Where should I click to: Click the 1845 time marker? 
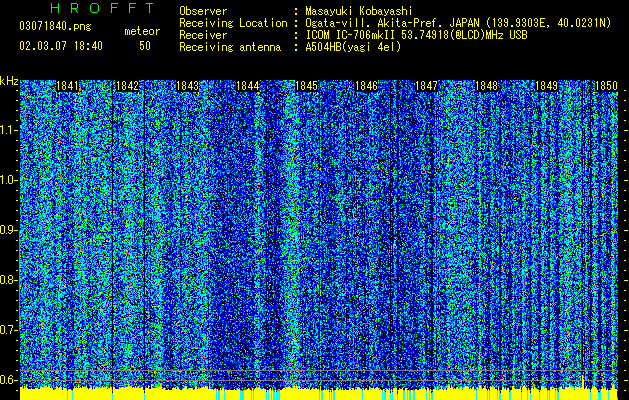(306, 86)
